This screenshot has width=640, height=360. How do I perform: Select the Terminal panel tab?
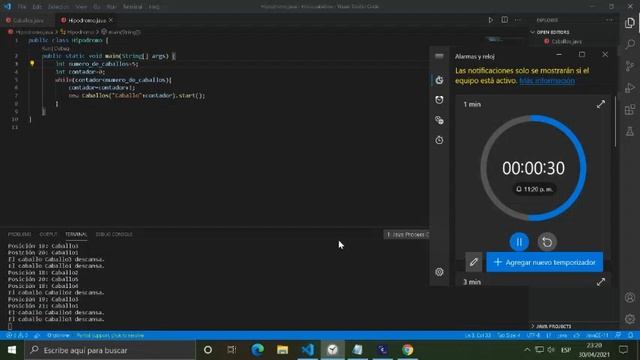point(76,234)
